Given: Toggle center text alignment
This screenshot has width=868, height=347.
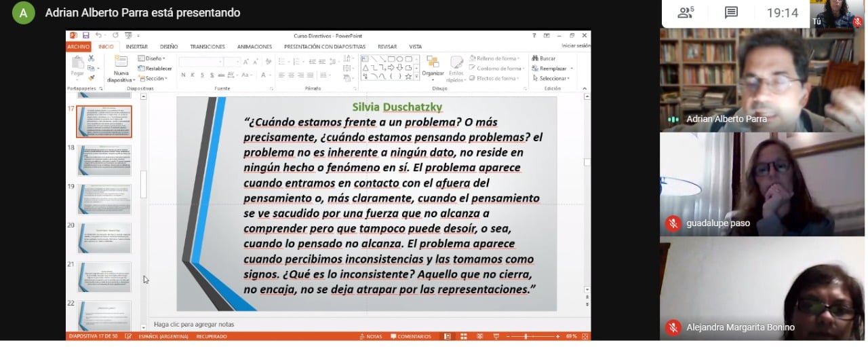Looking at the screenshot, I should tap(291, 75).
